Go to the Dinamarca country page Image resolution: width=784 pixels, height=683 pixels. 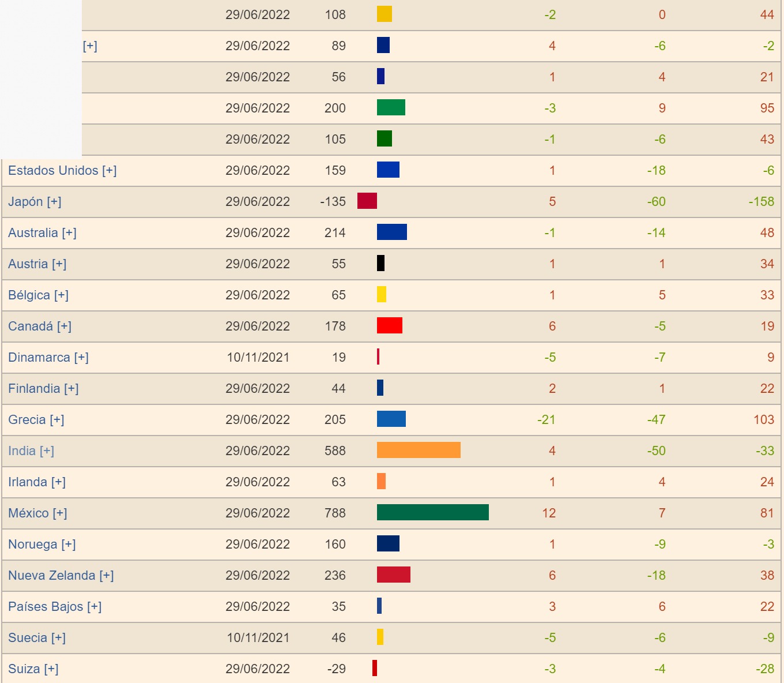click(x=39, y=358)
